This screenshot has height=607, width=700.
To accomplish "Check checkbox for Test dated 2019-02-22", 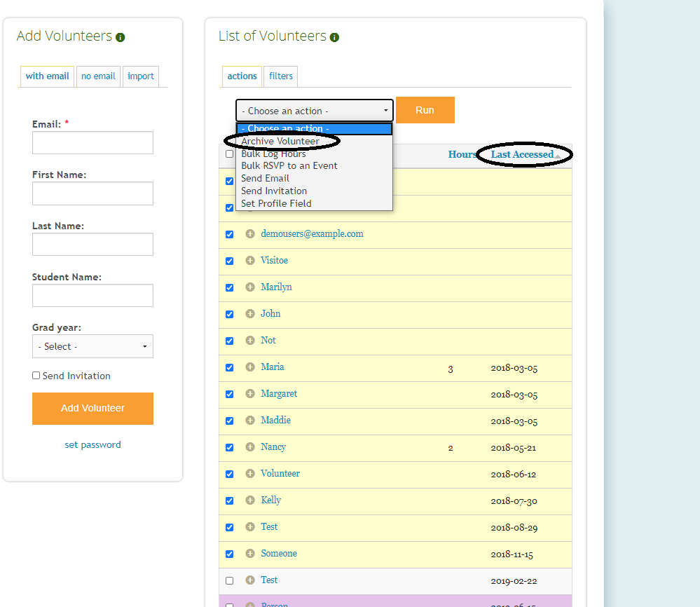I will tap(229, 580).
